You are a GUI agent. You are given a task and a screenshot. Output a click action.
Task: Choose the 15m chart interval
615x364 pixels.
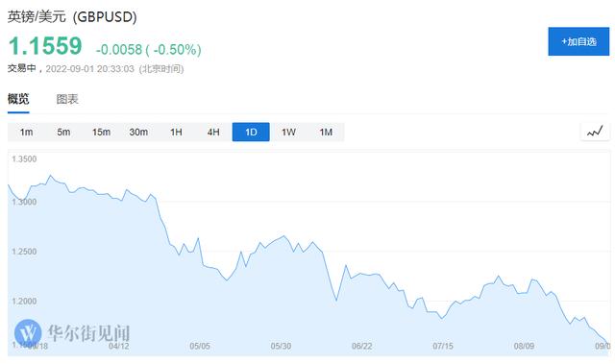(x=101, y=132)
